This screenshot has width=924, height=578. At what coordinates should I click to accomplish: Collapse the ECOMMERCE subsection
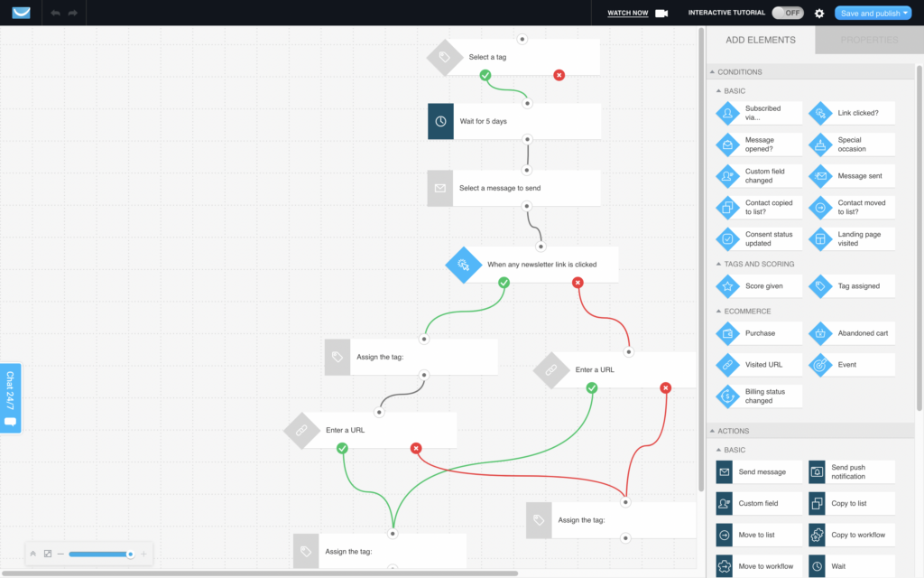[x=718, y=311]
